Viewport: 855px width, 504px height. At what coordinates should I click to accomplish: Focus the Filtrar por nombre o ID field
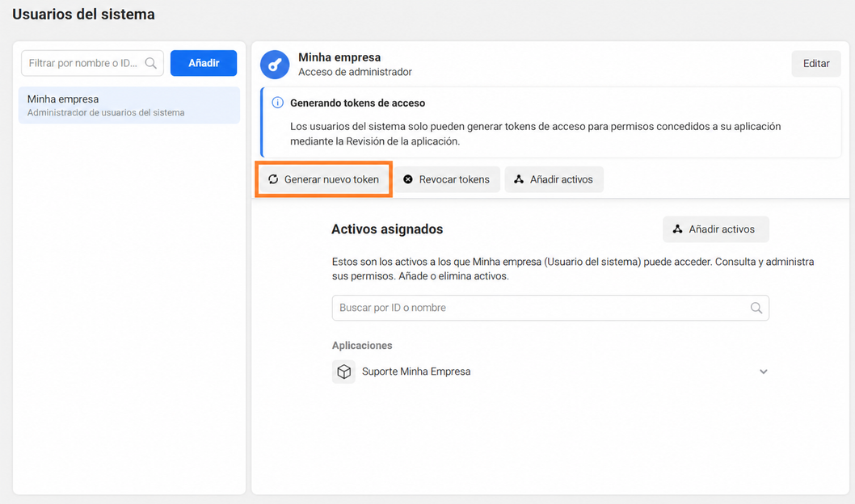(92, 63)
